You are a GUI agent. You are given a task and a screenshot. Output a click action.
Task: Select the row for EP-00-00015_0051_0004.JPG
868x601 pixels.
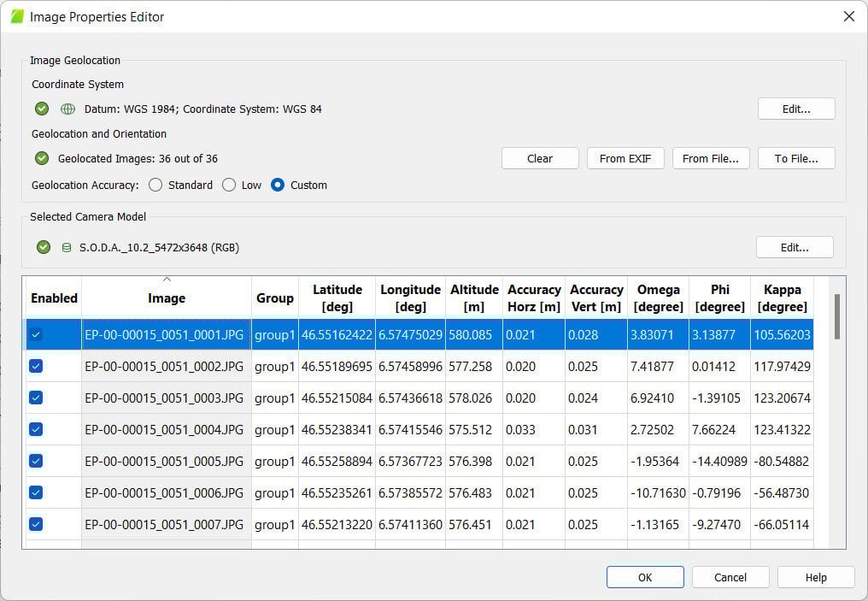pos(166,429)
